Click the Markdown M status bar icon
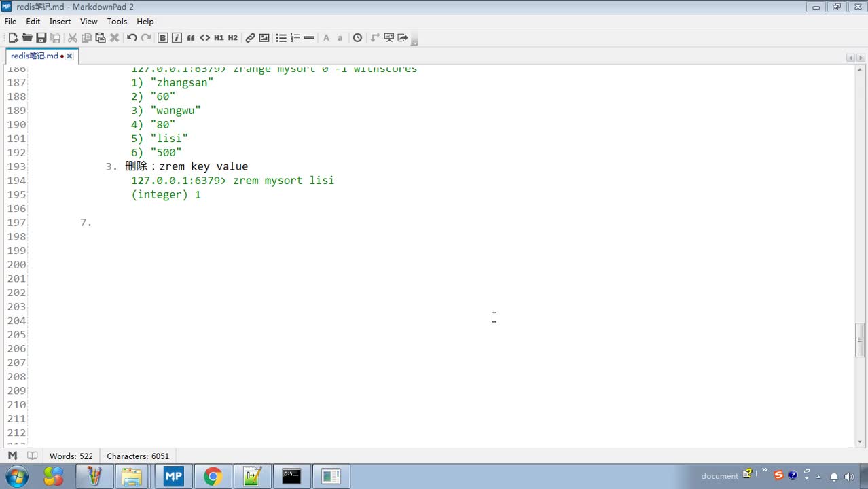The width and height of the screenshot is (868, 489). [12, 456]
